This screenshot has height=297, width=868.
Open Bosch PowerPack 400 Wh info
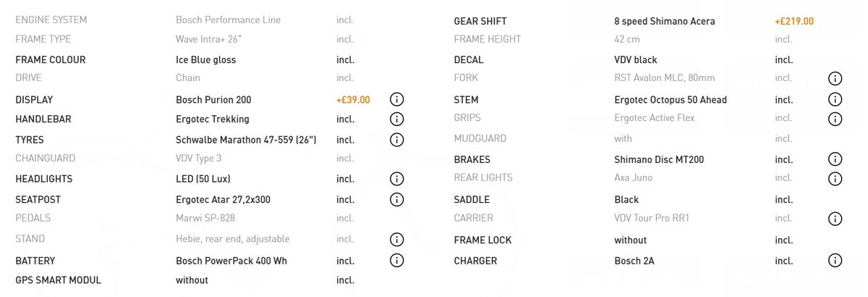point(396,260)
